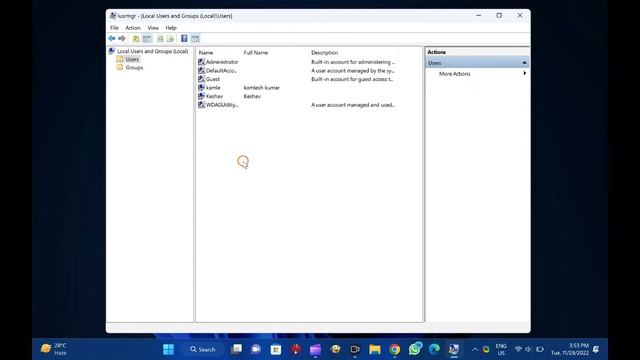Open Google Chrome from the taskbar
This screenshot has height=360, width=640.
tap(395, 349)
